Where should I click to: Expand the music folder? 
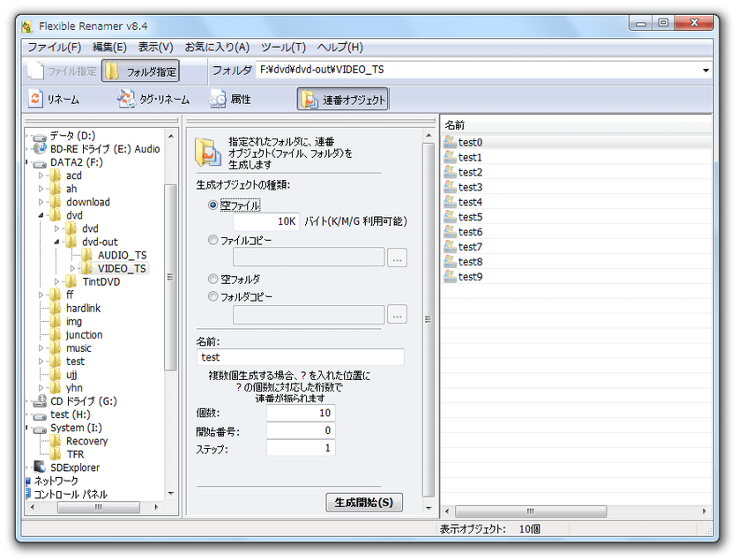[41, 348]
